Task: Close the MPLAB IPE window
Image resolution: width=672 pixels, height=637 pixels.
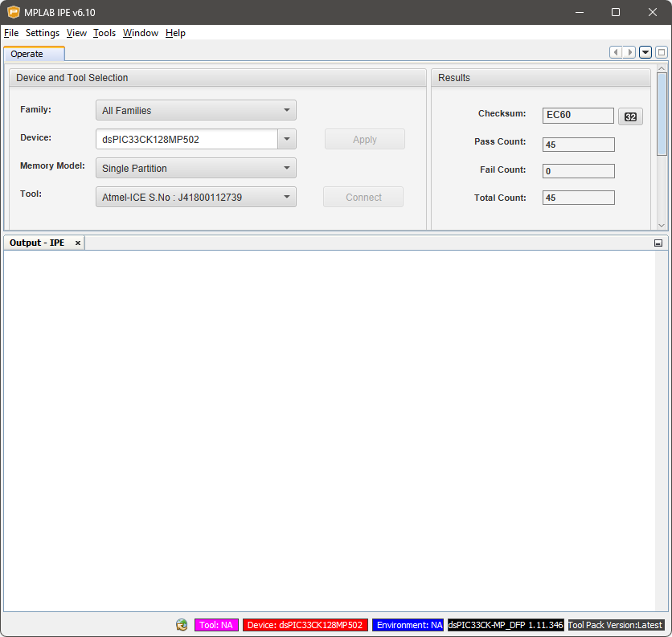Action: coord(652,12)
